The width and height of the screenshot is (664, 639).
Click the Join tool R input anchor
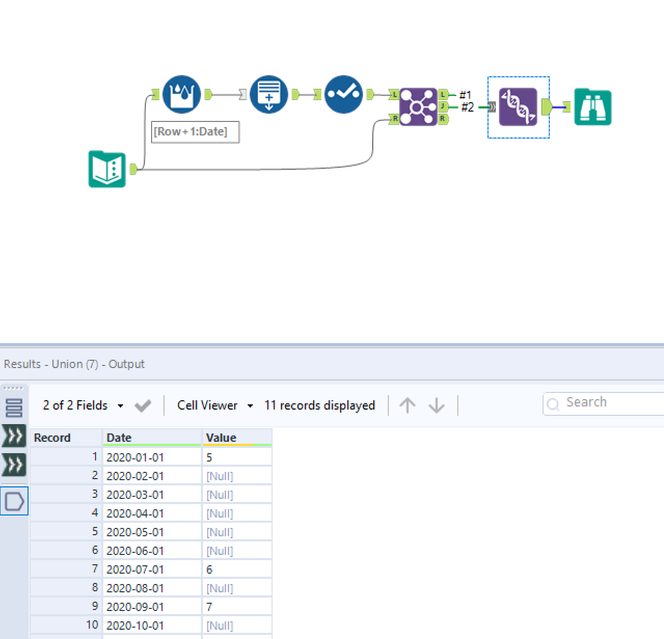point(394,119)
